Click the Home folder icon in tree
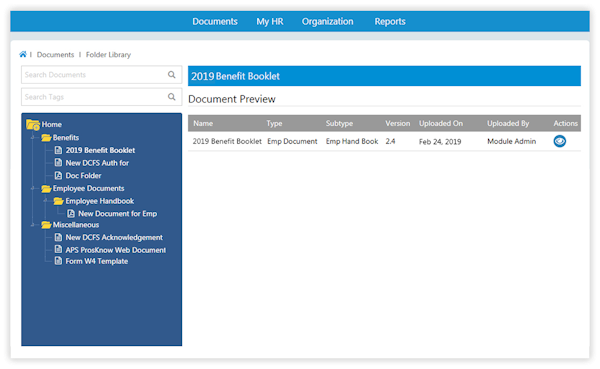This screenshot has width=600, height=369. [33, 124]
